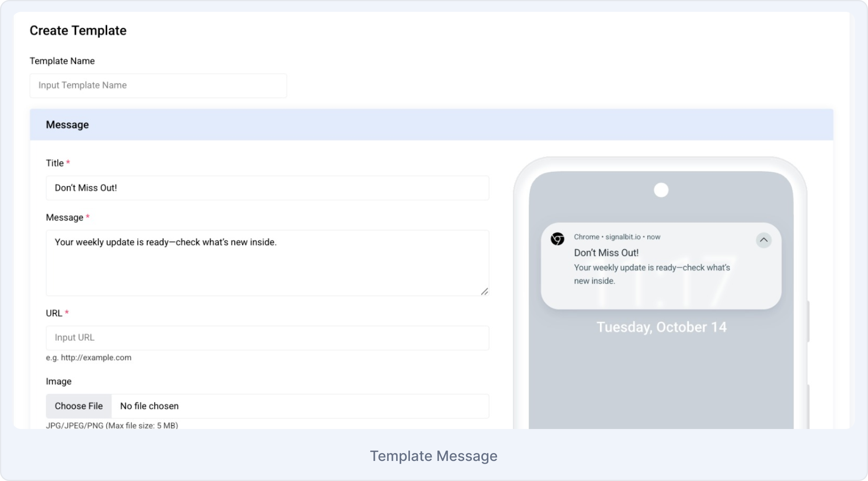Click the notification title in phone preview
Screen dimensions: 868x481
click(606, 253)
